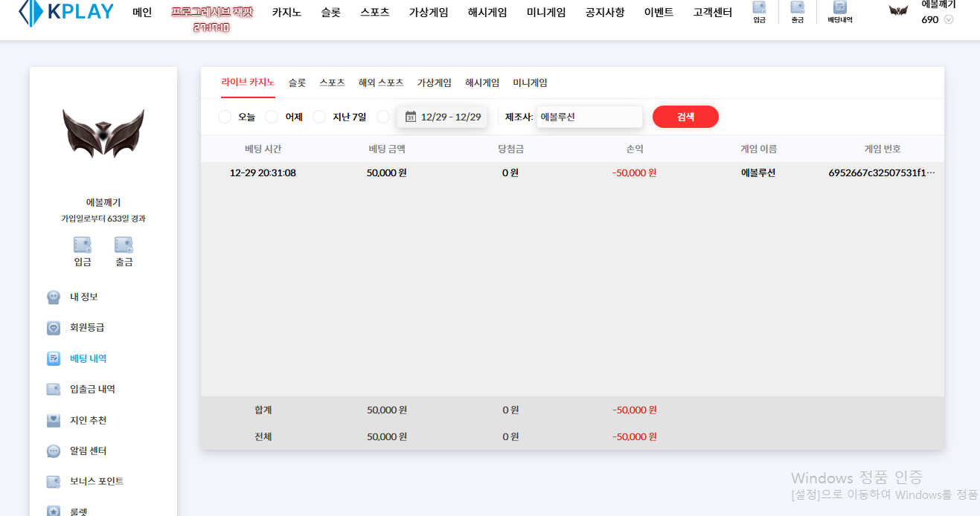Expand the user account dropdown arrow
This screenshot has height=516, width=980.
(x=948, y=20)
